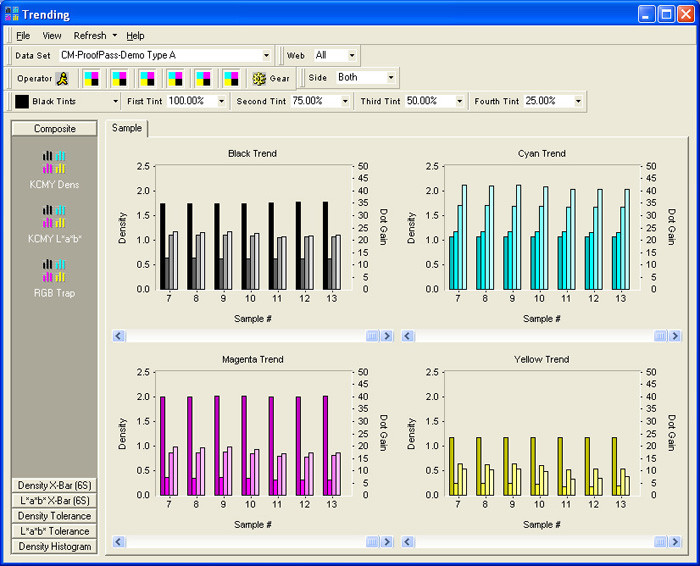
Task: Open the Fourth Tint dropdown
Action: click(578, 101)
